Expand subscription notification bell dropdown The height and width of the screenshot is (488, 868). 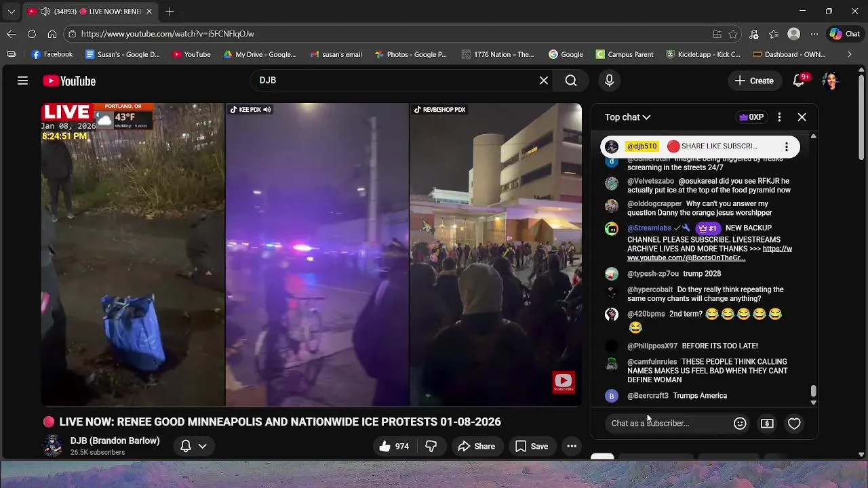click(194, 446)
